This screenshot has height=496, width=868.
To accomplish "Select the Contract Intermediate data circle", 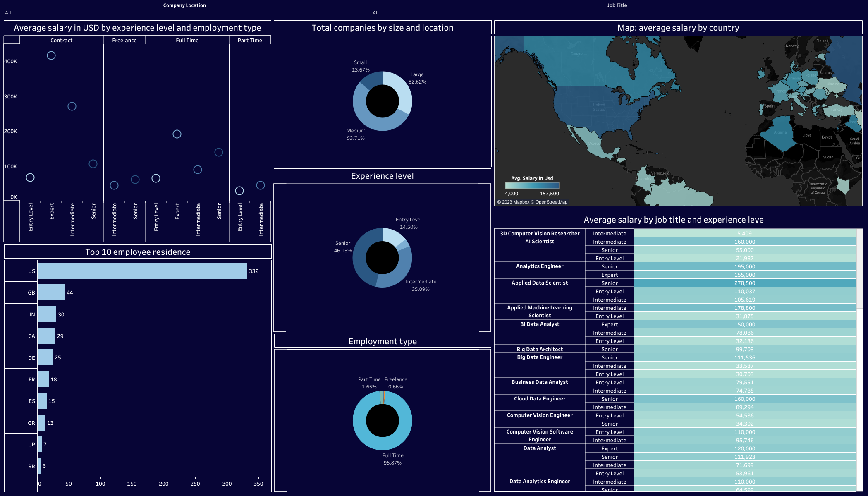I will pos(72,106).
